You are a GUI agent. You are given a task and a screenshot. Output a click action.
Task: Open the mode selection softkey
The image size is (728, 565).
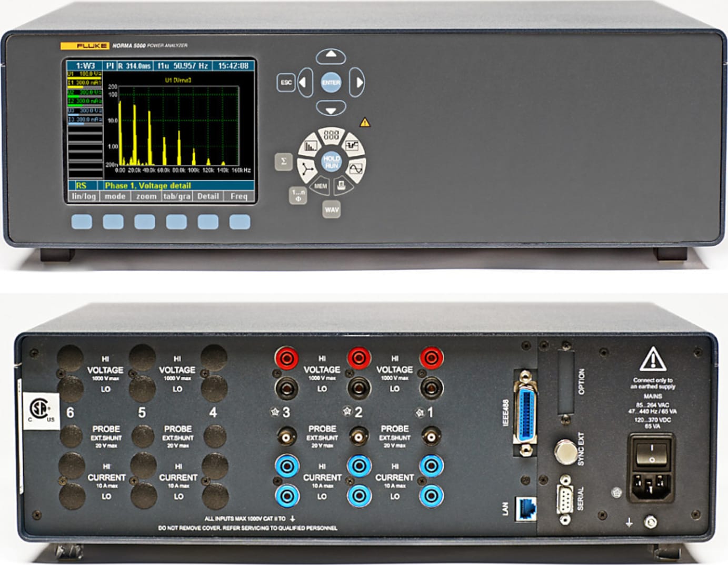115,196
